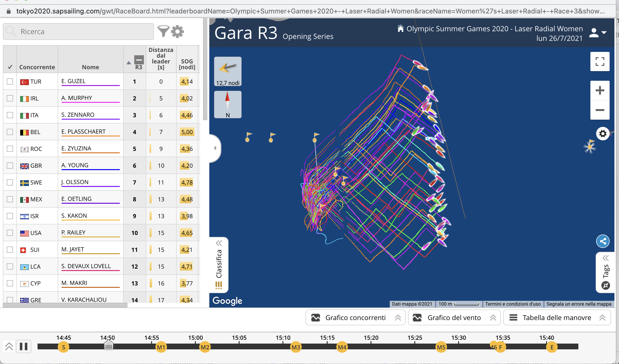This screenshot has width=619, height=364.
Task: Zoom out on the race map
Action: tap(600, 110)
